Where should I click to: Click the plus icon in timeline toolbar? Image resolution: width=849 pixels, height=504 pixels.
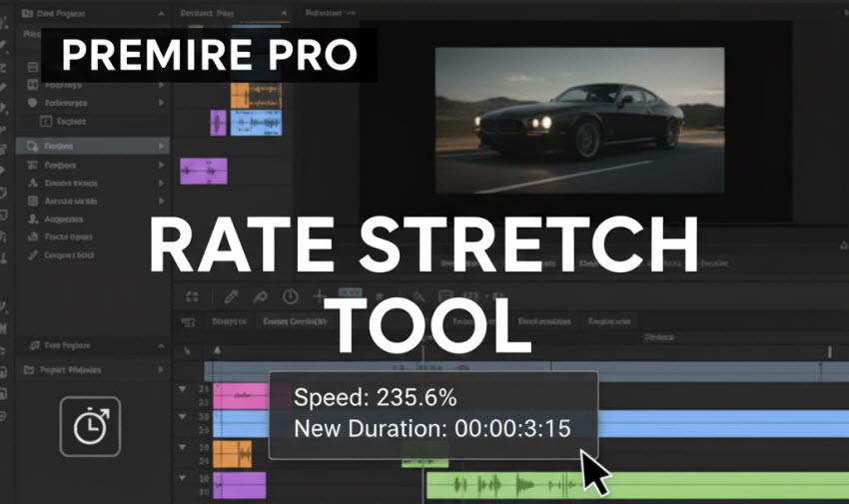click(320, 295)
